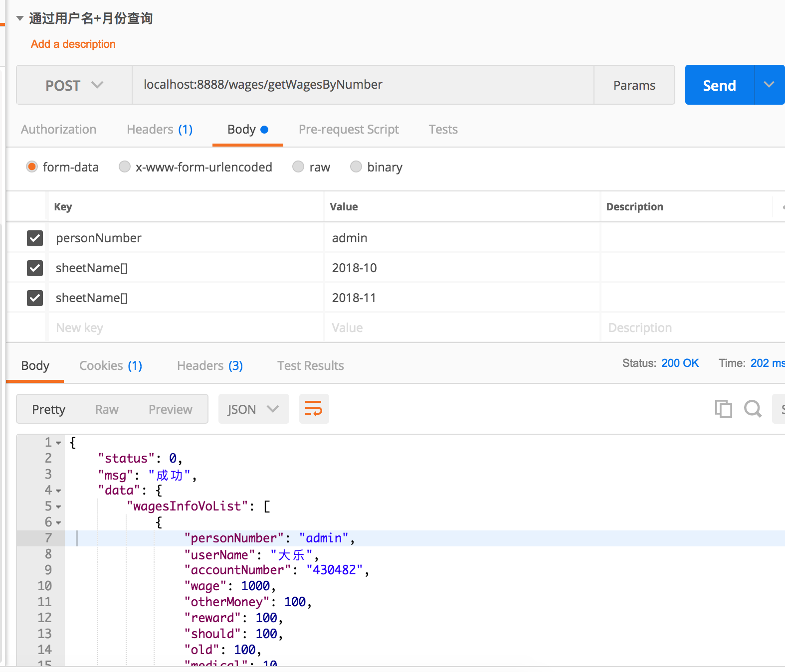This screenshot has width=785, height=672.
Task: Click the "accountNumber" JSON line
Action: (x=277, y=570)
